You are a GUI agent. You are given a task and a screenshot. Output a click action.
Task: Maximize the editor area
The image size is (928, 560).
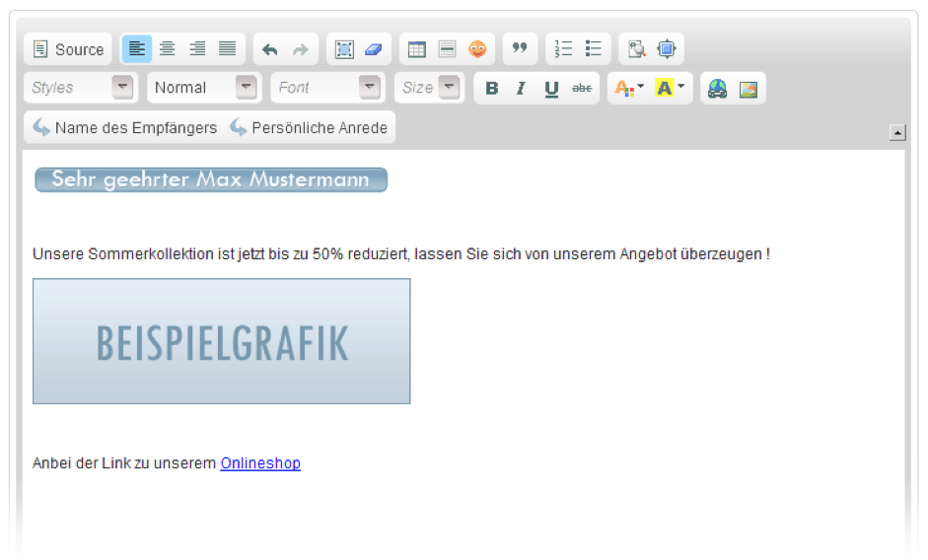(666, 49)
